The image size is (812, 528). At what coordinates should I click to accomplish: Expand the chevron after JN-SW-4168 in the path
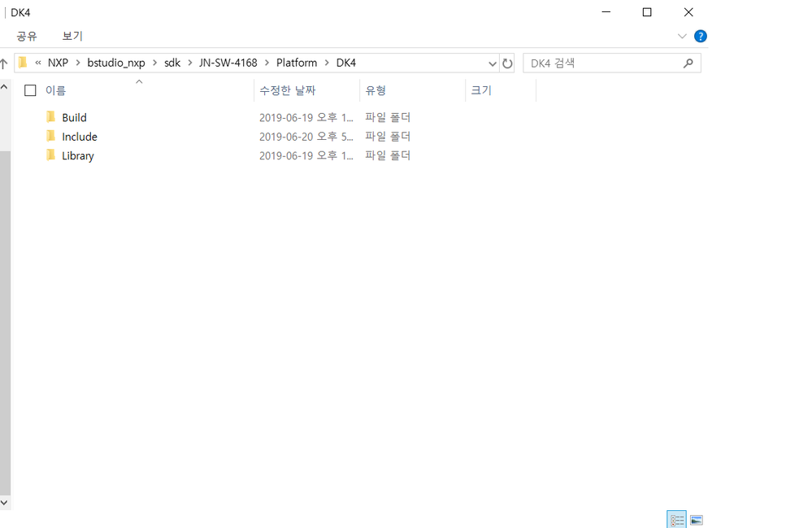(267, 63)
